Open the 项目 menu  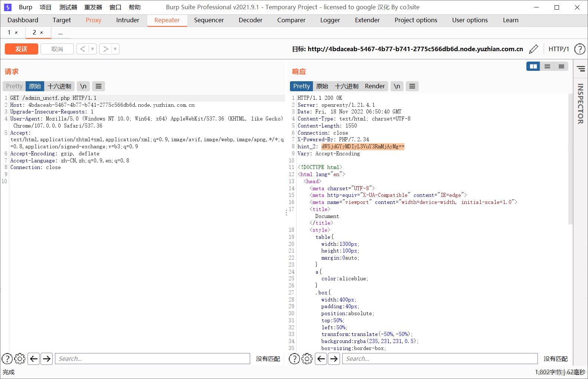point(46,7)
